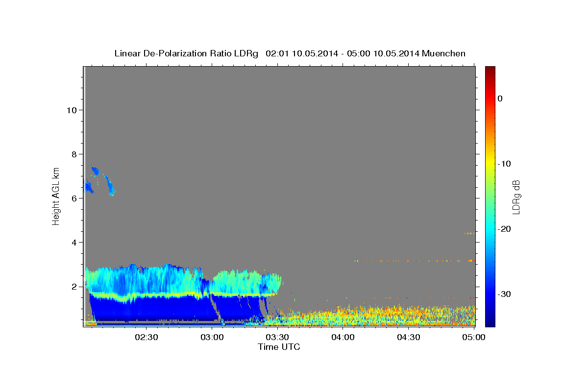Select the 04:00 time tick label
Viewport: 588px width, 392px height.
343,338
